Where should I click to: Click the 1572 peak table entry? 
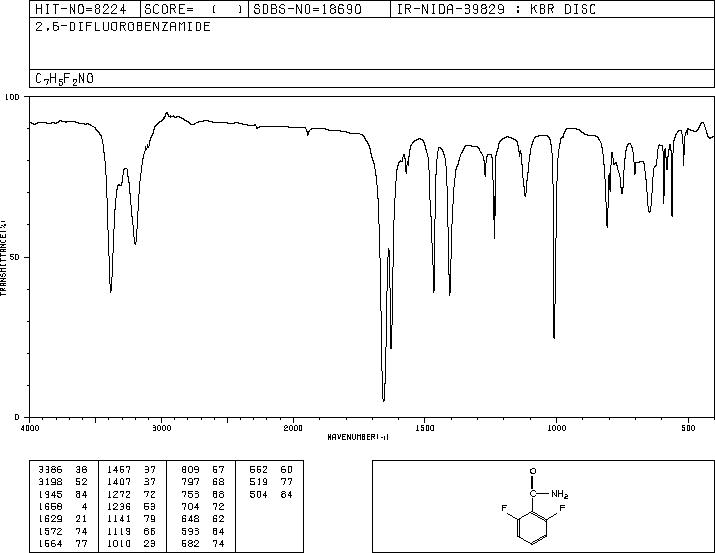[x=63, y=532]
